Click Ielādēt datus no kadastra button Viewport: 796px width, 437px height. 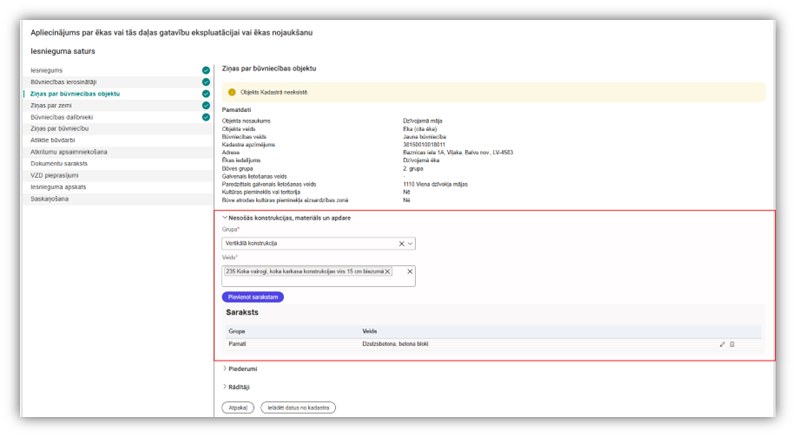(x=298, y=408)
